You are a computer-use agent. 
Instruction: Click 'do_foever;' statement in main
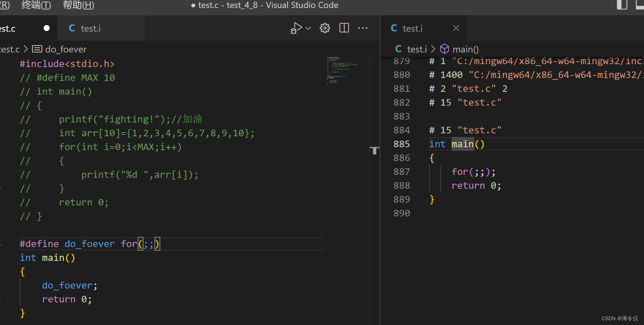(x=70, y=285)
